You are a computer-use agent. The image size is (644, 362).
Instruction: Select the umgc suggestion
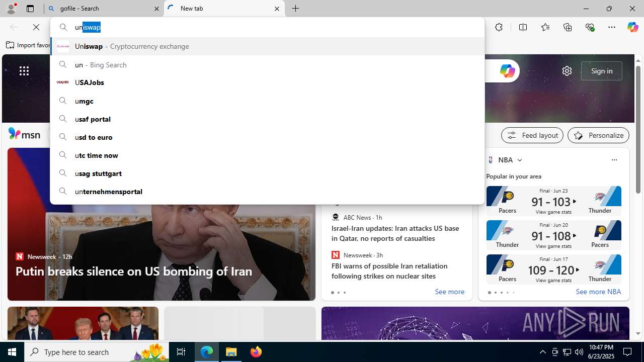[267, 101]
